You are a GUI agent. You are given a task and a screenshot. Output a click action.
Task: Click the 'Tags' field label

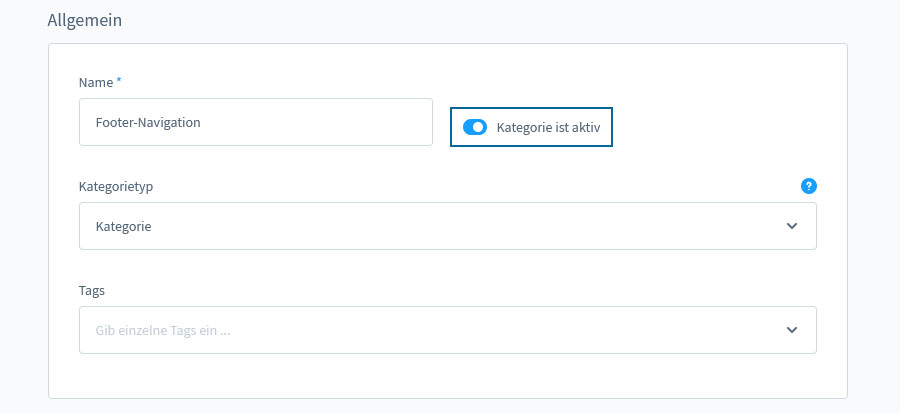(x=92, y=291)
